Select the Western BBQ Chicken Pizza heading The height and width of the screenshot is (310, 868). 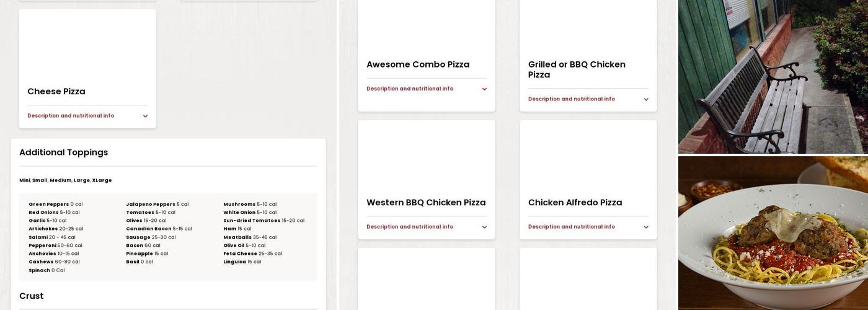(426, 203)
